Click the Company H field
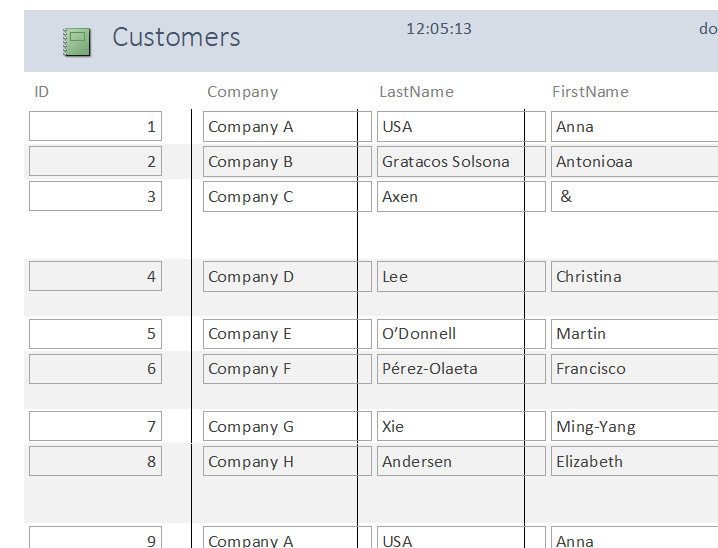 286,462
